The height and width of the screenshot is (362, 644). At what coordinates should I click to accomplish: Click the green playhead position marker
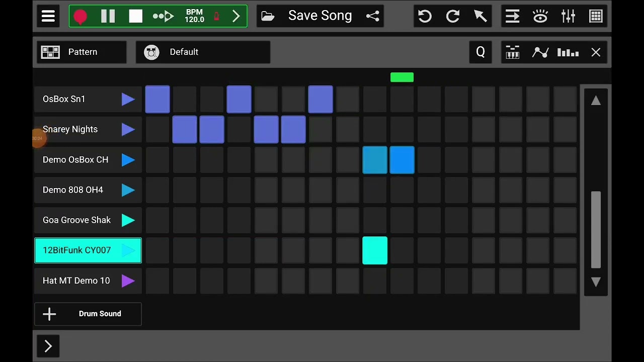[402, 77]
